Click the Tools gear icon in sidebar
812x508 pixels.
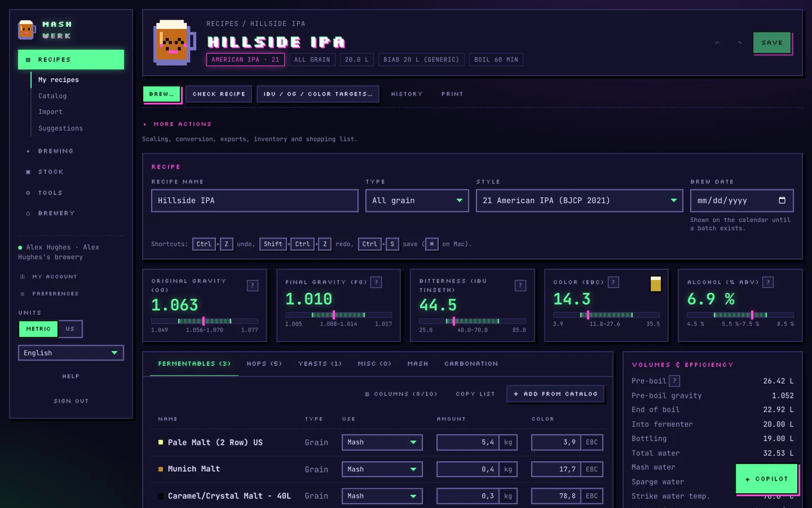28,193
